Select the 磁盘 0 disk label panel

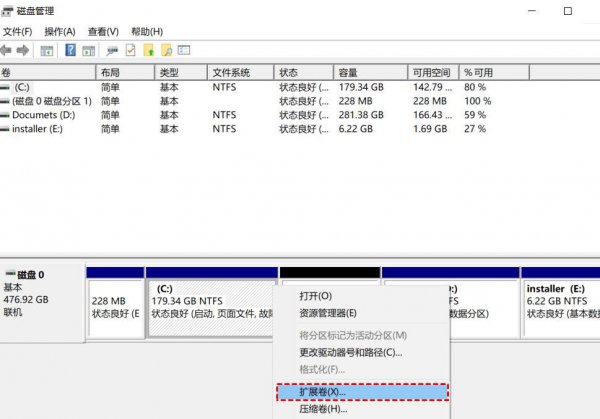pyautogui.click(x=42, y=302)
